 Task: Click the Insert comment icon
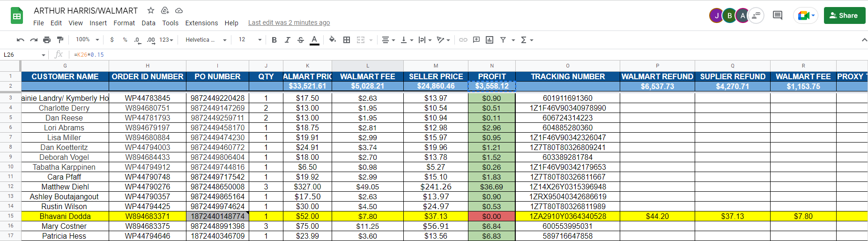point(476,40)
